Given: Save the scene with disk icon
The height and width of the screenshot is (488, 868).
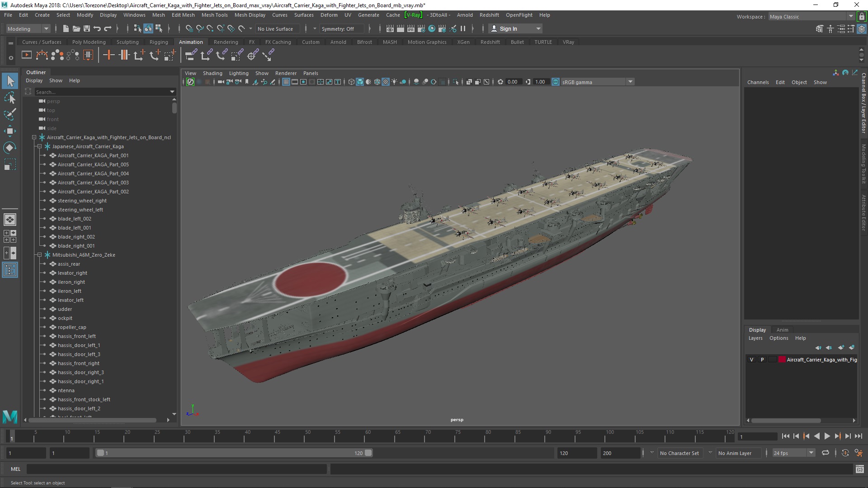Looking at the screenshot, I should pyautogui.click(x=87, y=28).
